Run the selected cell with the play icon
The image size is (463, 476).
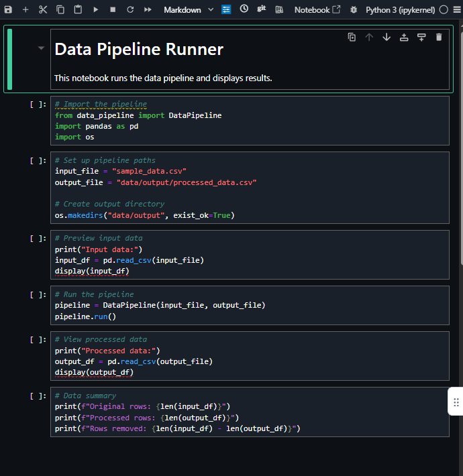click(x=96, y=9)
